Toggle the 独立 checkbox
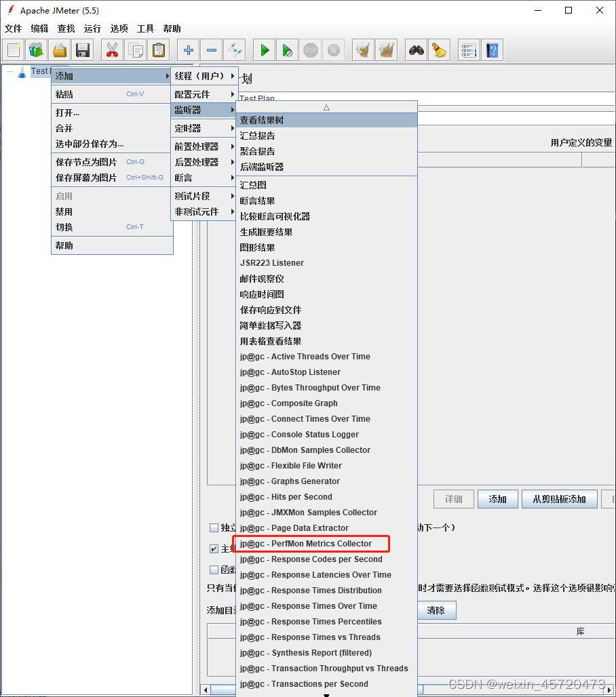Image resolution: width=616 pixels, height=697 pixels. [214, 527]
